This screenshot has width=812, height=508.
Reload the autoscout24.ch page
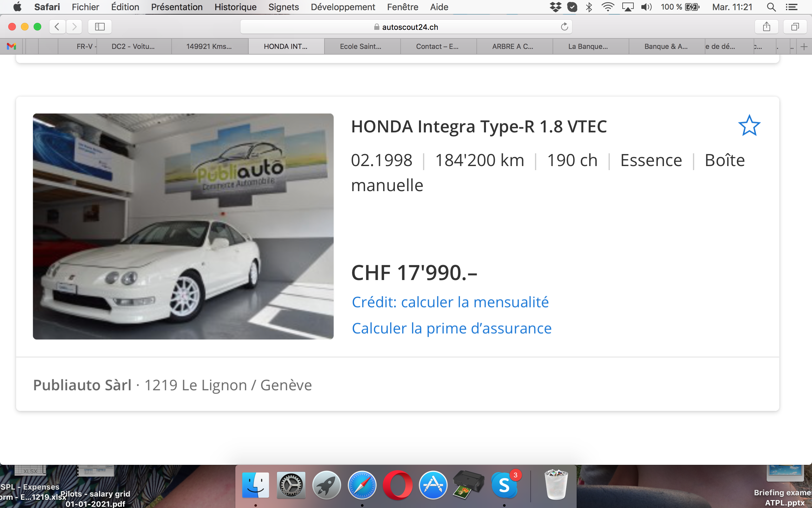pos(564,27)
